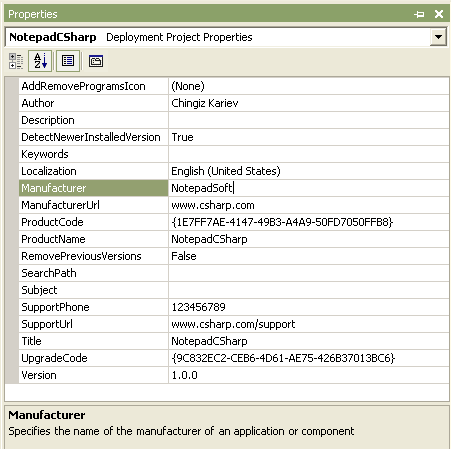Edit the Chingiz Kariev author value

click(309, 103)
